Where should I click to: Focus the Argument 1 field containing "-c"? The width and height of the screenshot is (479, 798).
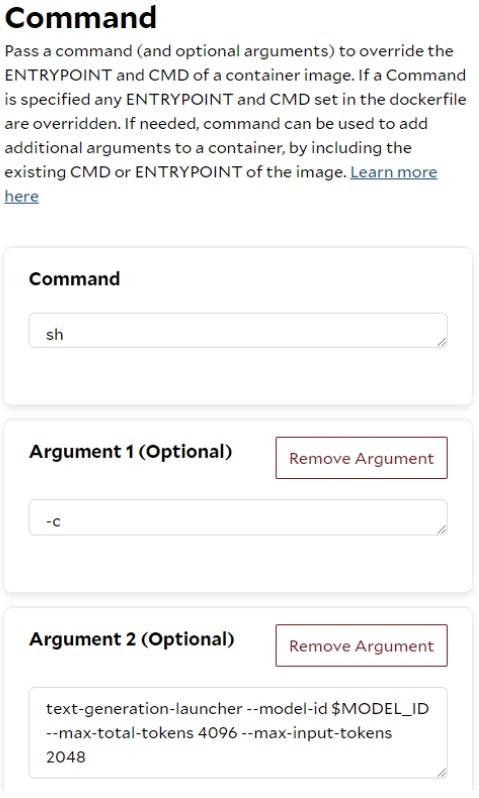pyautogui.click(x=238, y=518)
